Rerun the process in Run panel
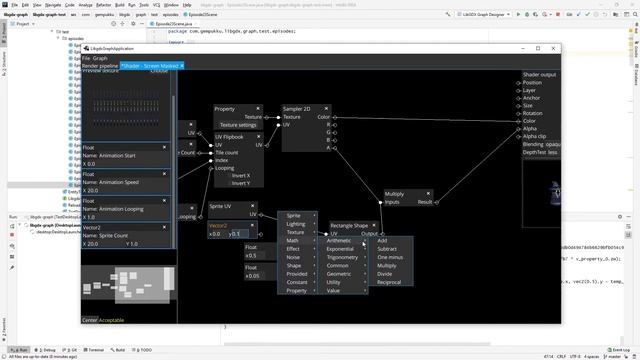This screenshot has height=360, width=640. 12,226
